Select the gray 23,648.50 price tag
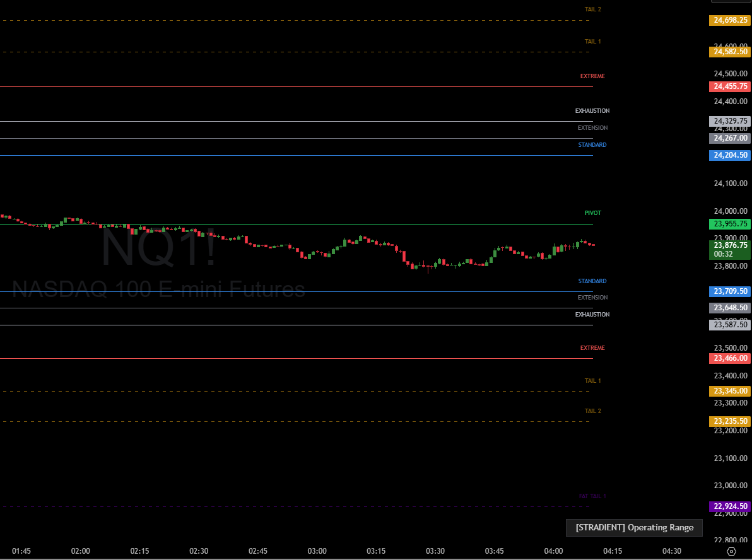Screen dimensions: 752x560 730,308
